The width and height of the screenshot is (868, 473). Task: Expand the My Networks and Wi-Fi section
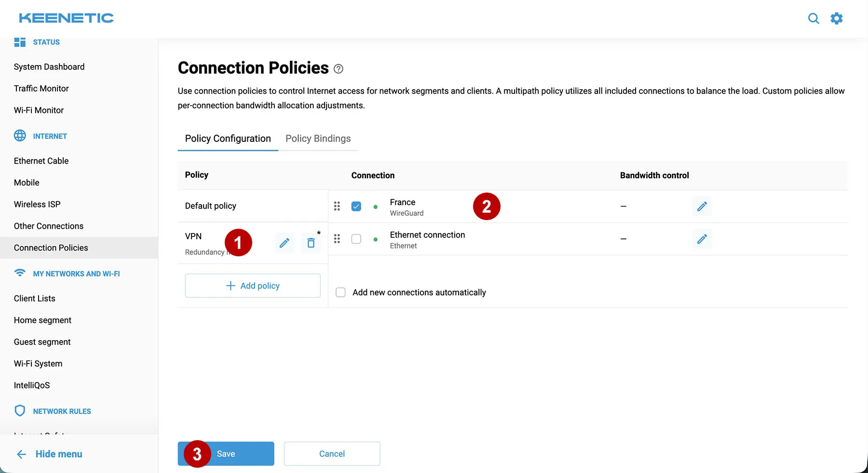76,274
